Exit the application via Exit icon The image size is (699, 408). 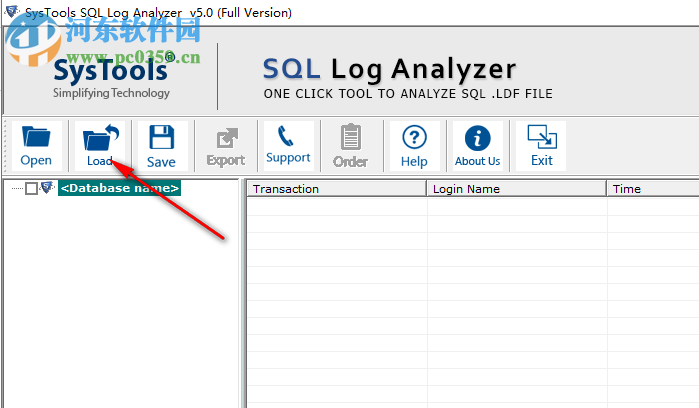pos(542,146)
